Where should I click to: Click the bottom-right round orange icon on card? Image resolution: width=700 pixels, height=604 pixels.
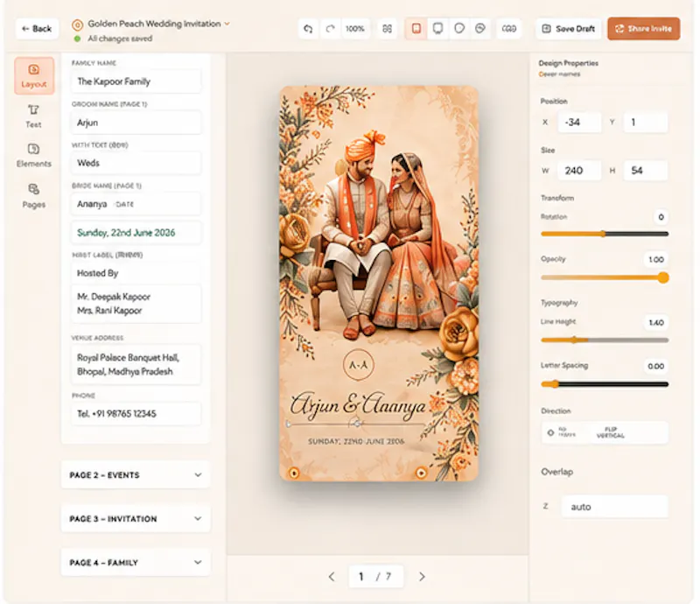click(421, 473)
